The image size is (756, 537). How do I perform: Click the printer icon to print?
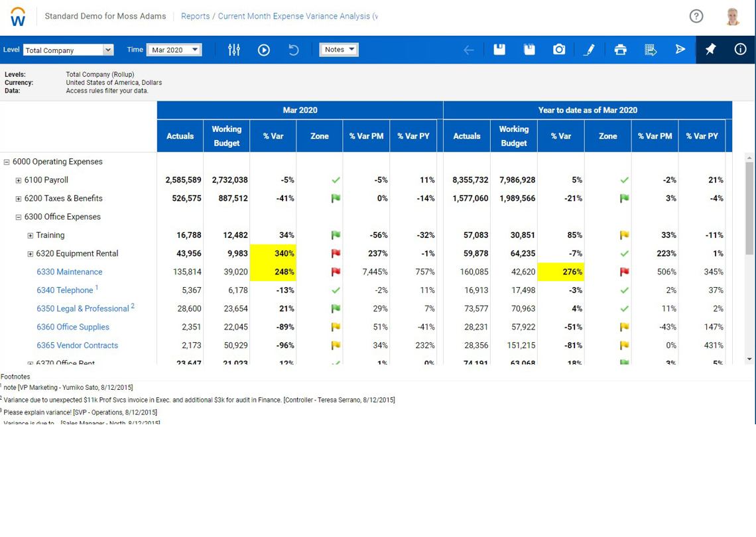tap(620, 50)
